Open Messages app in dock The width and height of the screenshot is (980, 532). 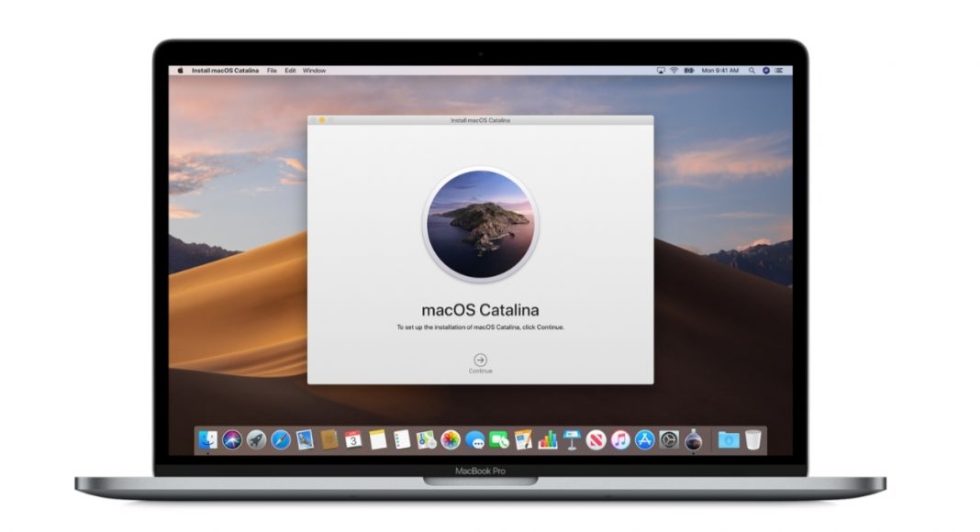[x=474, y=440]
